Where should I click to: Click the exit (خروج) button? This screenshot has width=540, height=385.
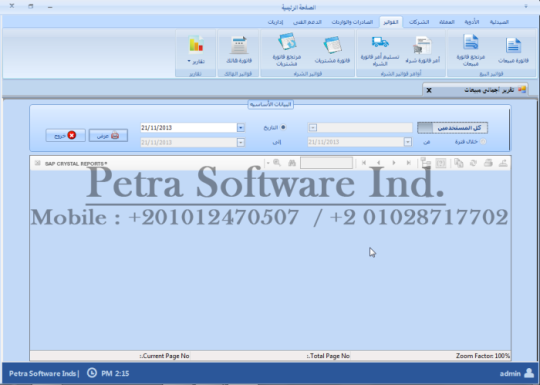(65, 135)
